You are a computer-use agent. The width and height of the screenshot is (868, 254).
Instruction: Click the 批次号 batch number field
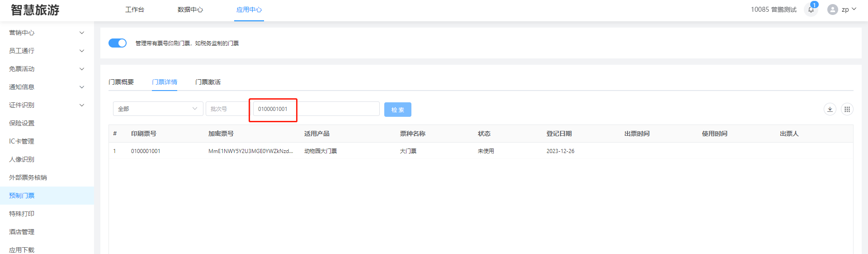[227, 109]
